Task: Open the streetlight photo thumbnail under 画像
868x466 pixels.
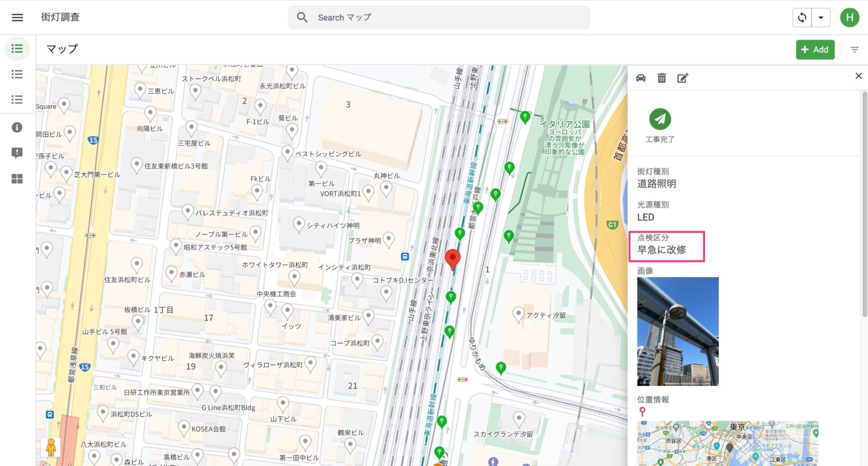Action: coord(677,331)
